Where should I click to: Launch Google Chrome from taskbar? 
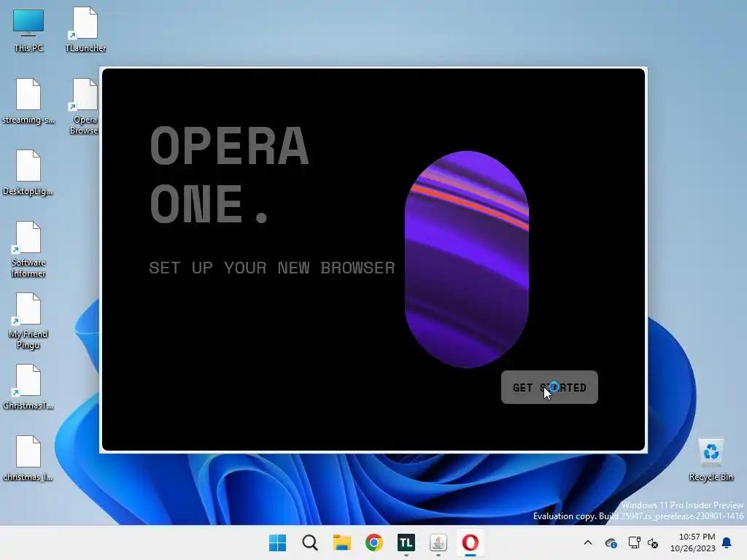pos(374,542)
